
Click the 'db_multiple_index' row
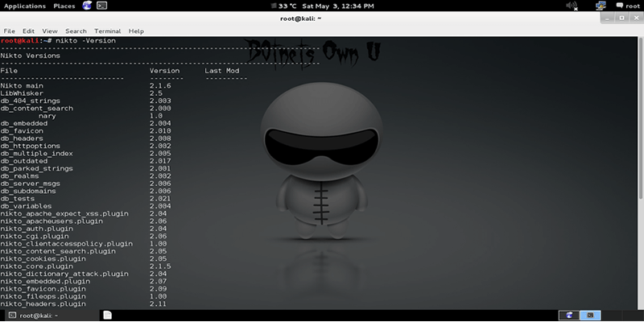point(85,154)
